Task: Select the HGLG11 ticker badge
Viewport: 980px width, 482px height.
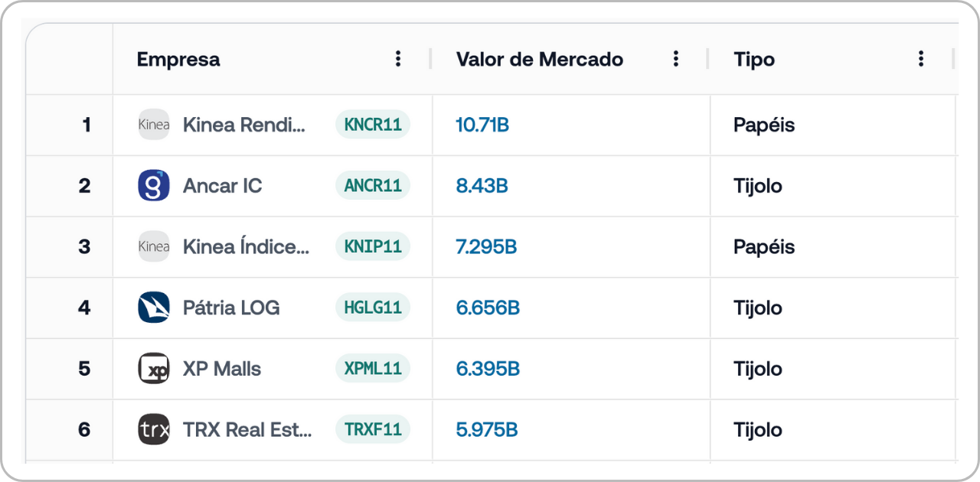Action: pos(372,308)
